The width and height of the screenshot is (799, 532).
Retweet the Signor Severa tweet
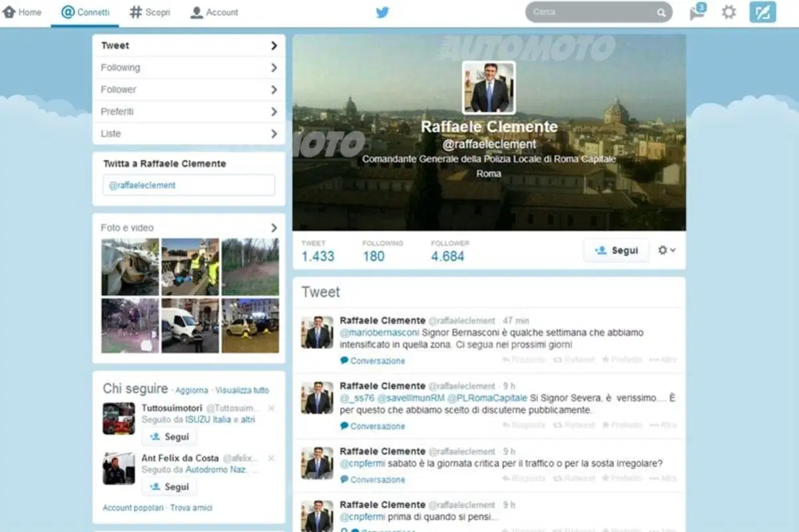pyautogui.click(x=574, y=425)
